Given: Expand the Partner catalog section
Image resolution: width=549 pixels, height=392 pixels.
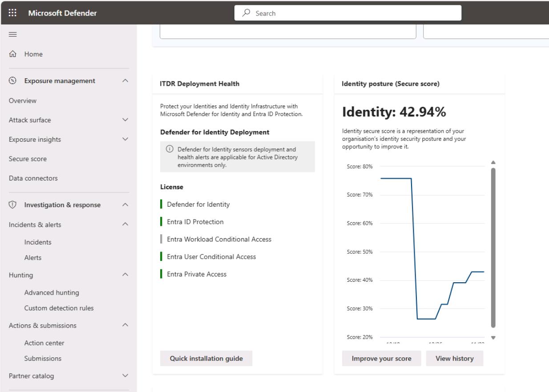Looking at the screenshot, I should click(x=125, y=376).
